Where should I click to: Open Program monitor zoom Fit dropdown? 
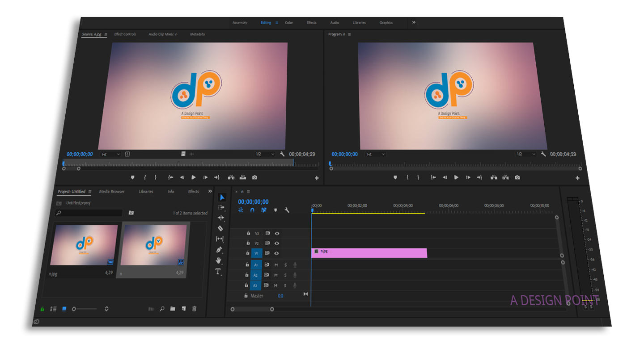(376, 154)
